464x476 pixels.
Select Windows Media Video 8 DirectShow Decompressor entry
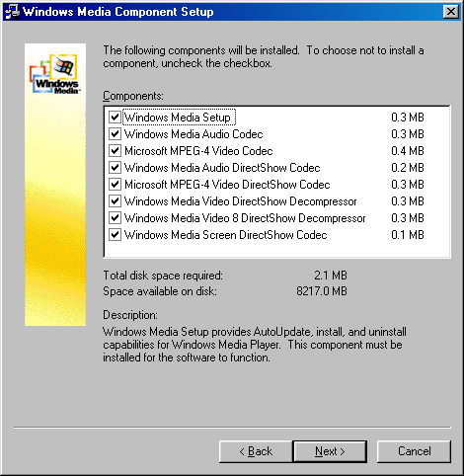pos(245,218)
